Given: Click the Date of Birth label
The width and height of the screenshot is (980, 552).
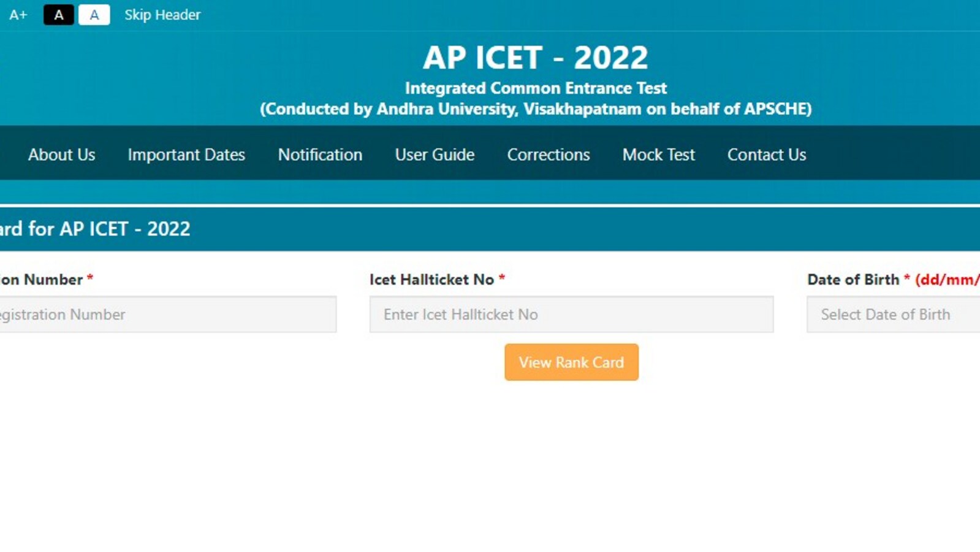Looking at the screenshot, I should pos(853,280).
